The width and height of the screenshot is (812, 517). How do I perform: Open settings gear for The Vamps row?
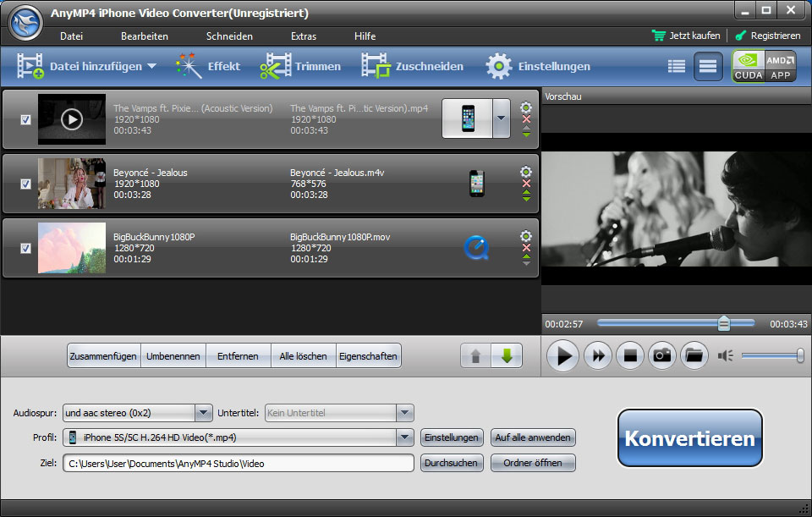pos(525,107)
